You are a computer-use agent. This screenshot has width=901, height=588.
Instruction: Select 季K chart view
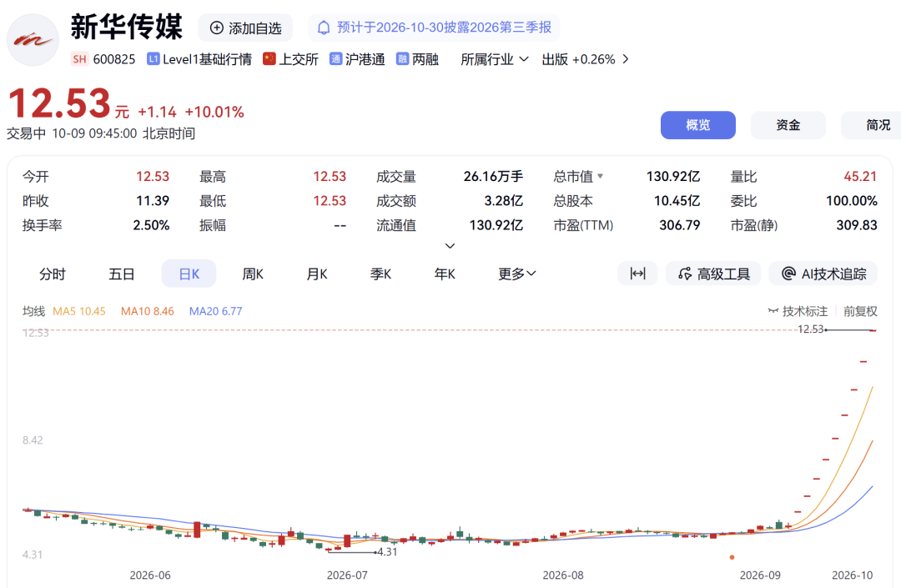(x=380, y=274)
